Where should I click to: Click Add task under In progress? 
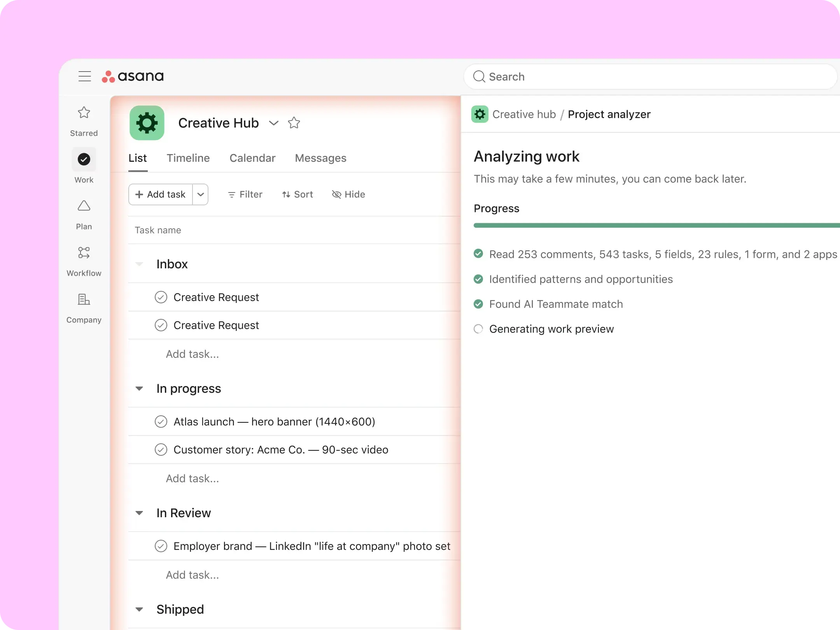[192, 478]
